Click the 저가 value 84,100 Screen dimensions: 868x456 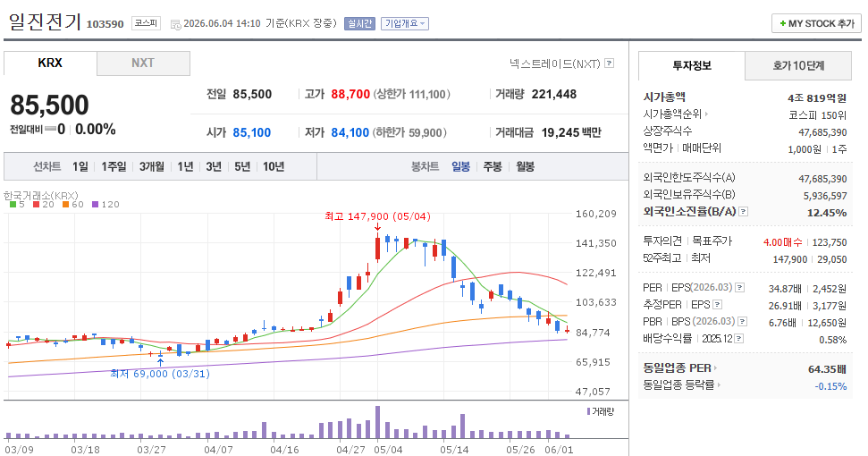pyautogui.click(x=350, y=133)
